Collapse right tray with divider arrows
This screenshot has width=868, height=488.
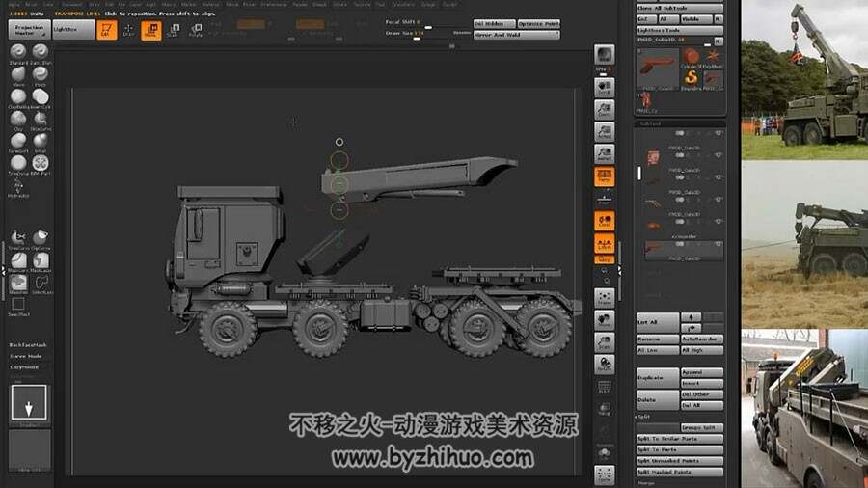coord(619,271)
